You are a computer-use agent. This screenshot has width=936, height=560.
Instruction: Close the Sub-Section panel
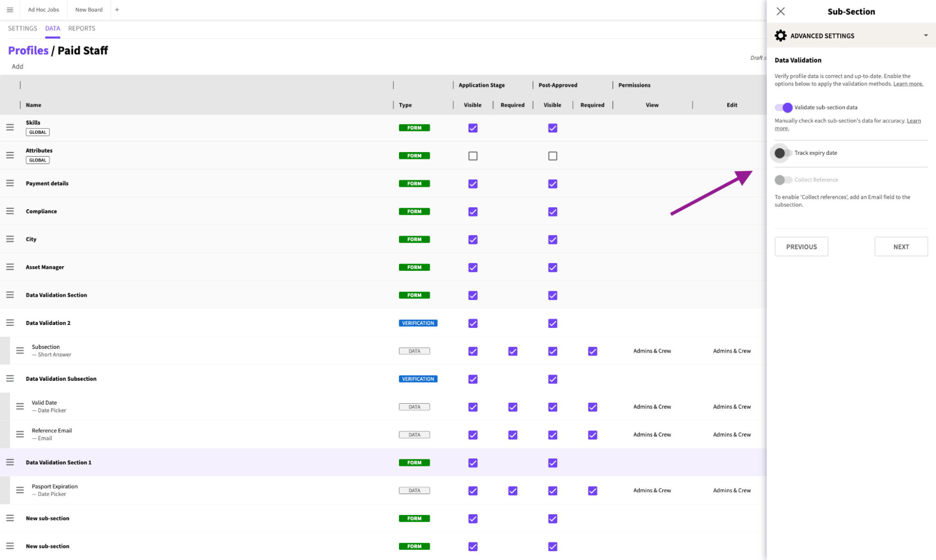pos(781,11)
